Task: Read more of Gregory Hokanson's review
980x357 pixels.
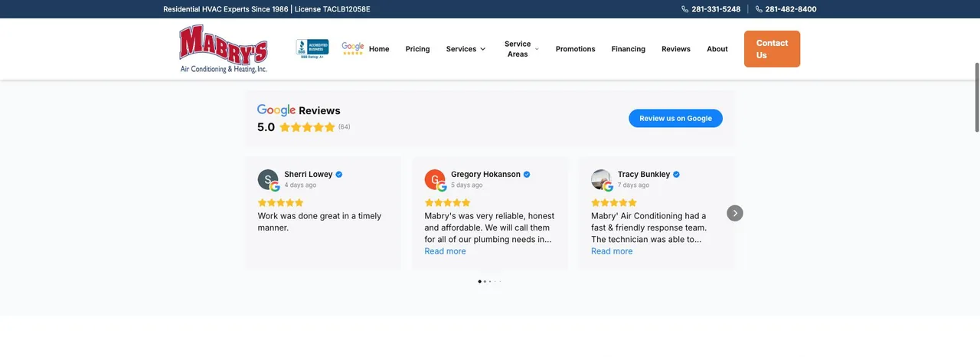Action: point(445,251)
